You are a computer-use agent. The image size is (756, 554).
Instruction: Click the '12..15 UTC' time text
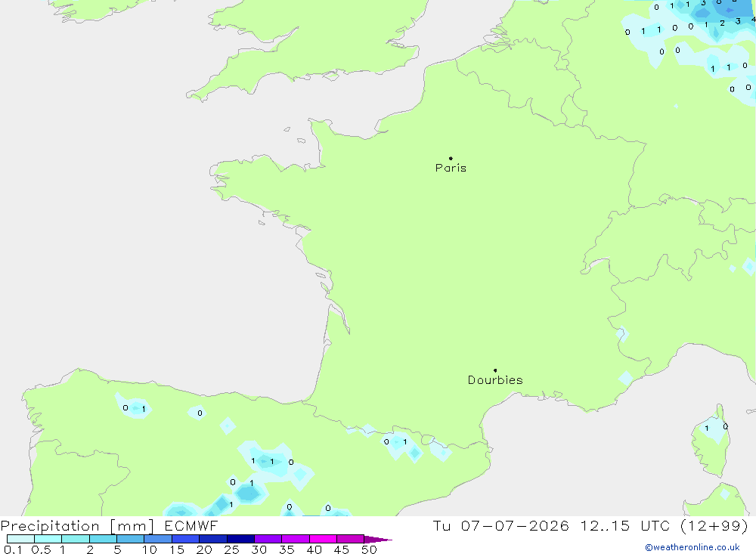(x=624, y=525)
